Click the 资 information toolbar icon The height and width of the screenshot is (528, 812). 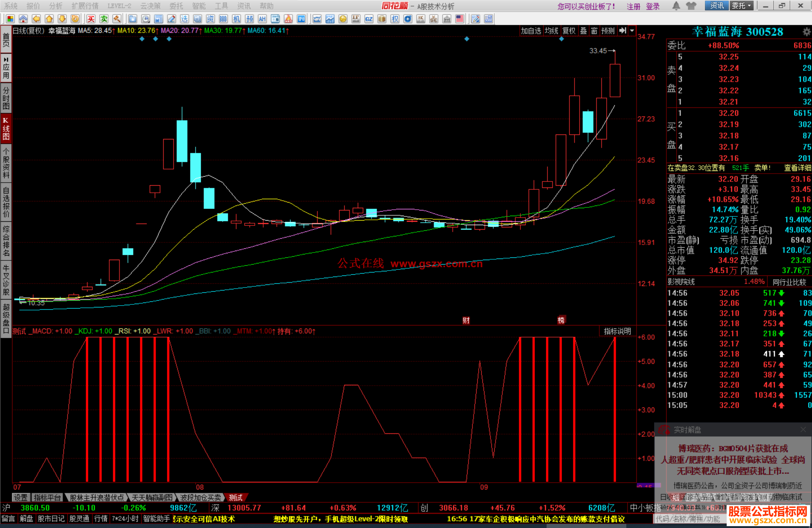coord(211,19)
